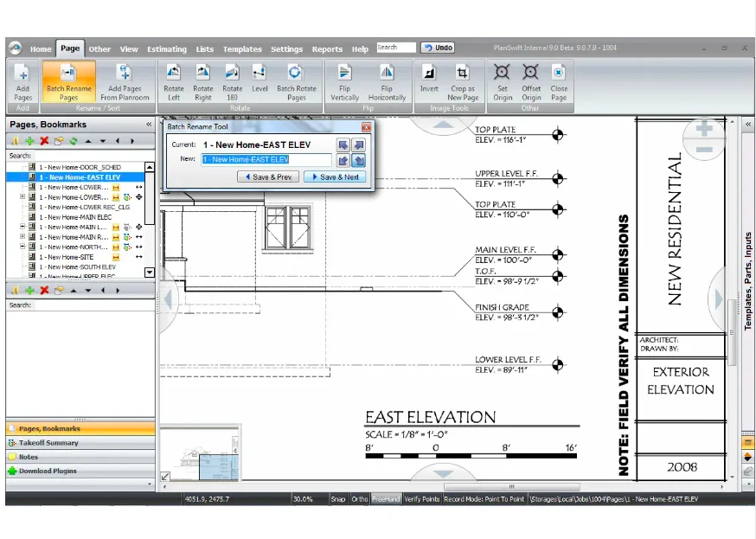This screenshot has height=539, width=756.
Task: Toggle FreeHand mode in the status bar
Action: tap(386, 499)
